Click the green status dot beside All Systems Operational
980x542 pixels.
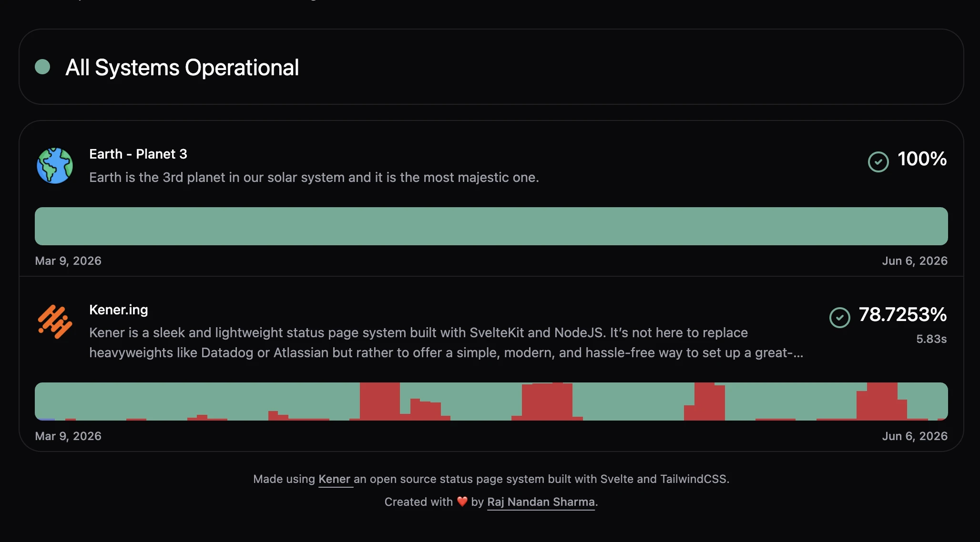[42, 67]
